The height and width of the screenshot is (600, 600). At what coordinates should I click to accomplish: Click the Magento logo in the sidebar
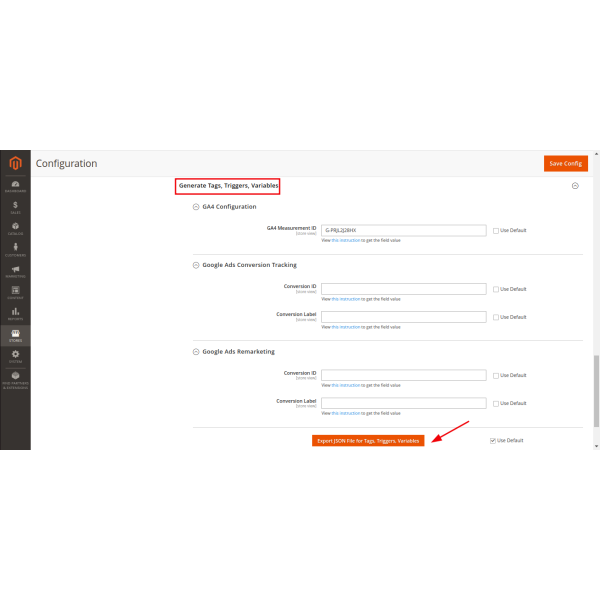pyautogui.click(x=15, y=164)
